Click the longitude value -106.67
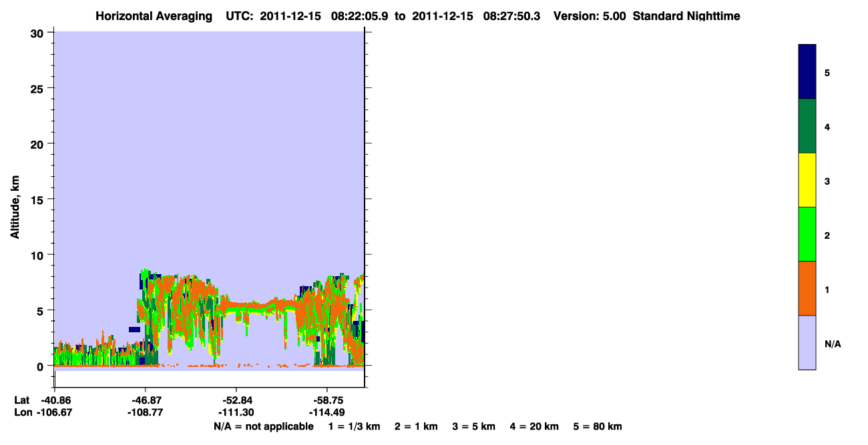Image resolution: width=868 pixels, height=445 pixels. coord(55,412)
